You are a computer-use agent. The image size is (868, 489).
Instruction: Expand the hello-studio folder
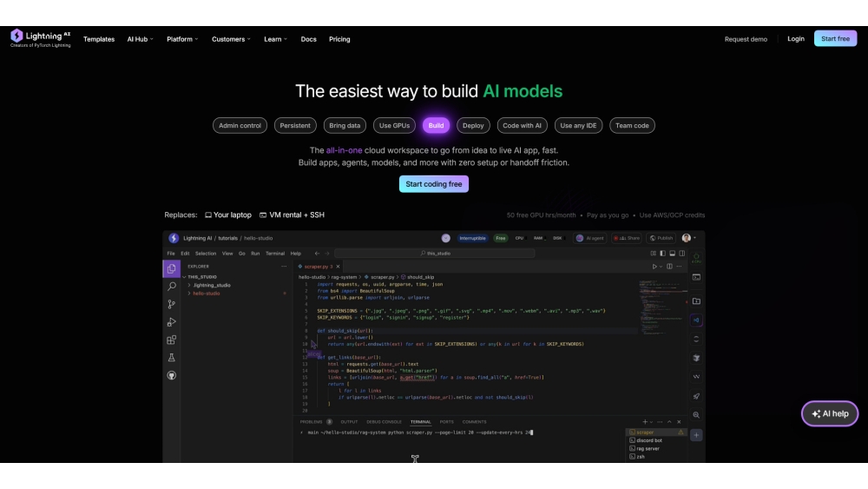tap(204, 294)
